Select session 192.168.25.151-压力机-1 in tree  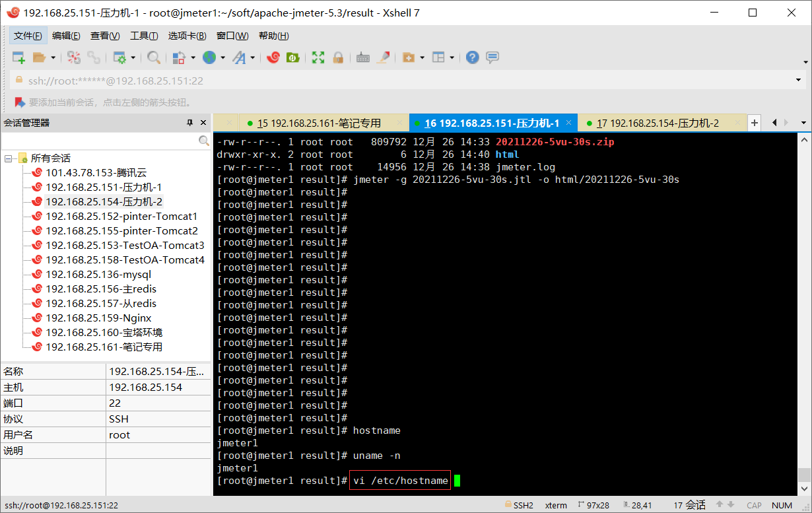(104, 188)
